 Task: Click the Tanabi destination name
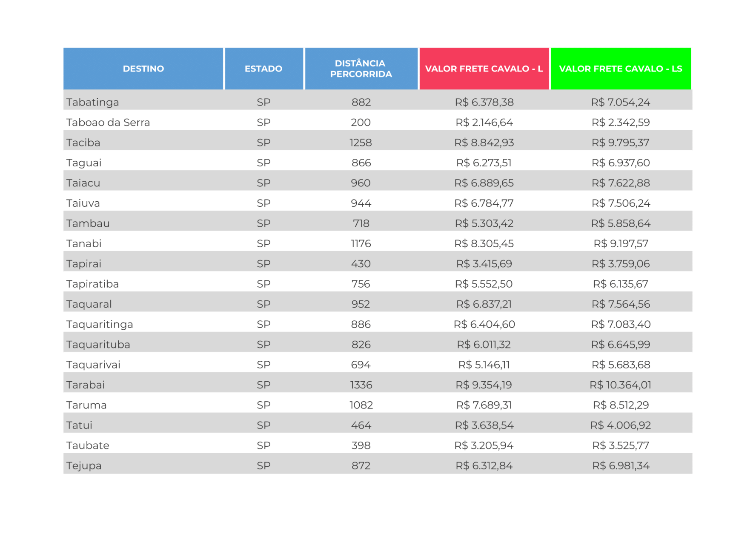(84, 244)
